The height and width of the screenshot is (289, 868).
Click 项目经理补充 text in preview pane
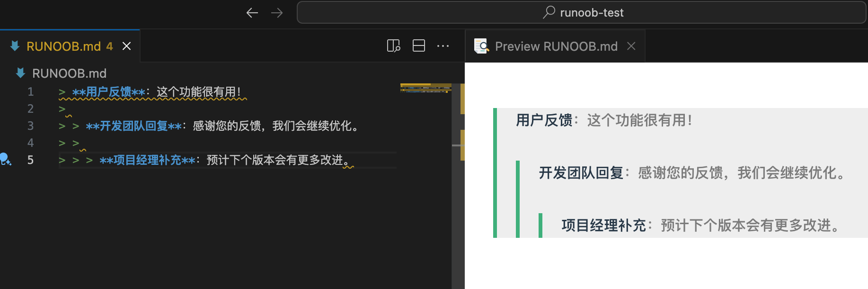tap(603, 226)
